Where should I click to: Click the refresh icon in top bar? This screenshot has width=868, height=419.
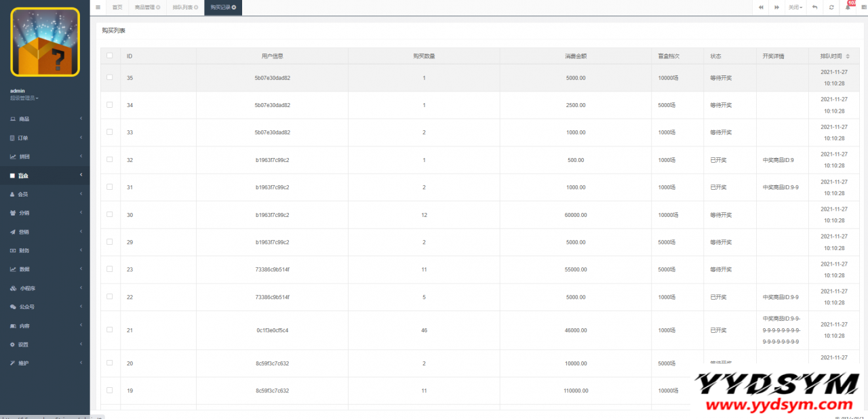pyautogui.click(x=831, y=7)
